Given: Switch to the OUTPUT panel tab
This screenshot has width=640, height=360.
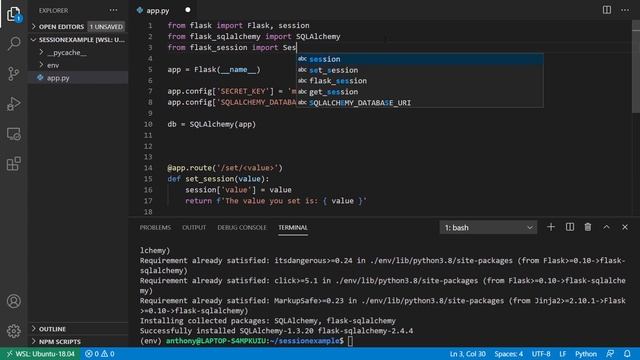Looking at the screenshot, I should (x=194, y=227).
